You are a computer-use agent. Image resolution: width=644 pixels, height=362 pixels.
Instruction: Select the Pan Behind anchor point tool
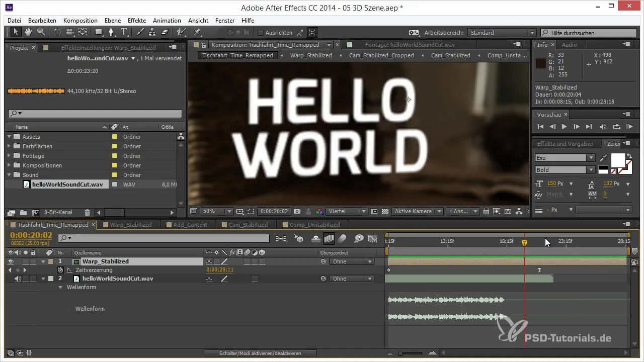click(82, 32)
